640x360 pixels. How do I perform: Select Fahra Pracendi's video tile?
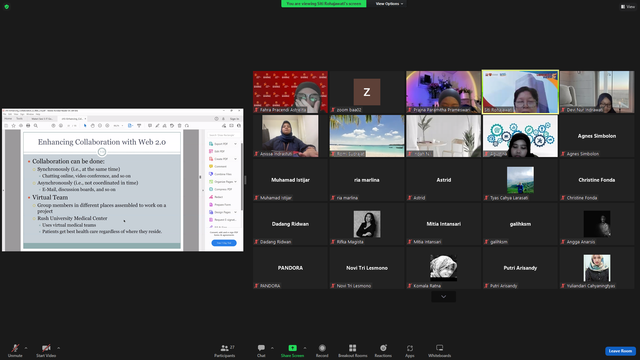pos(290,92)
